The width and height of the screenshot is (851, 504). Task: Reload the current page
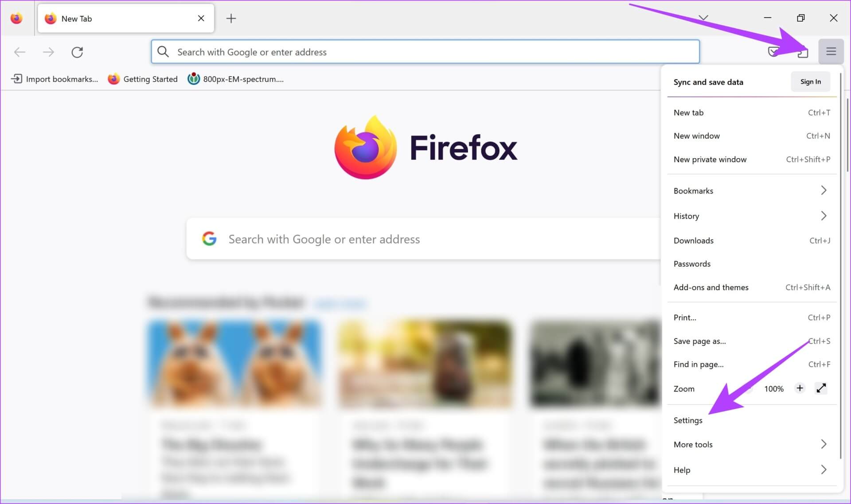point(77,52)
